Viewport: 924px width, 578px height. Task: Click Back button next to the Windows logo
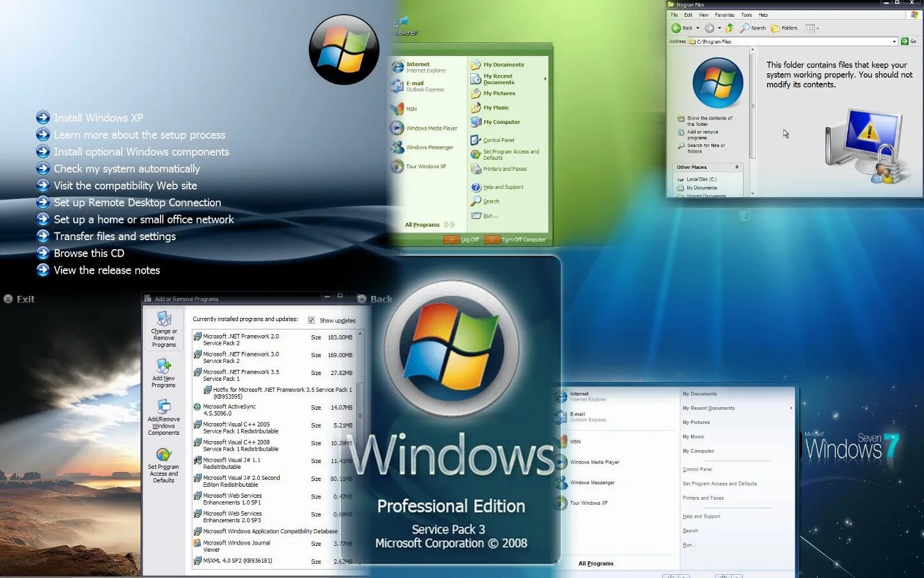[375, 299]
